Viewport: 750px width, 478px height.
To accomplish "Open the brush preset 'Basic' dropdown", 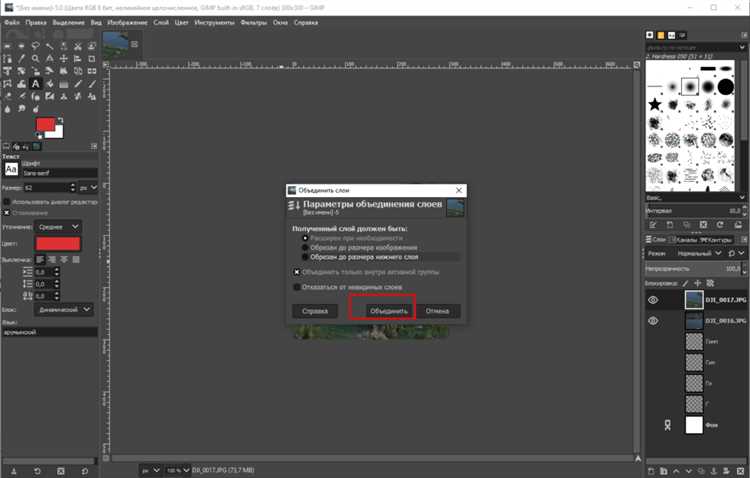I will point(695,197).
